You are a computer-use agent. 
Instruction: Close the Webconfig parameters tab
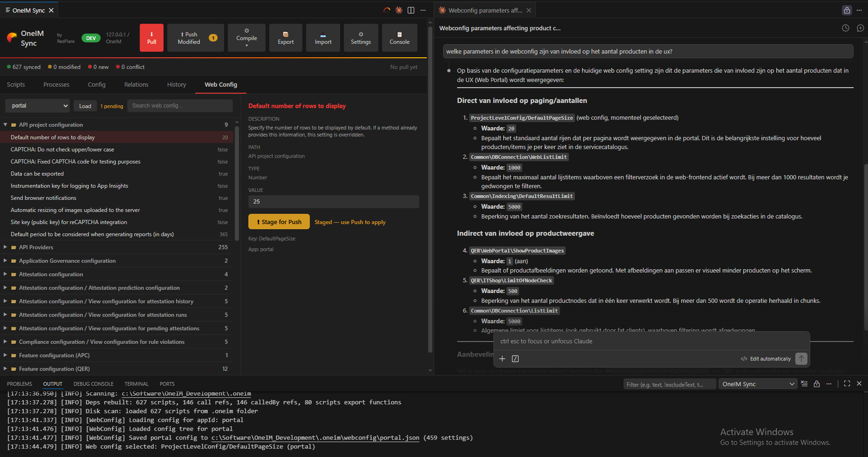click(529, 10)
